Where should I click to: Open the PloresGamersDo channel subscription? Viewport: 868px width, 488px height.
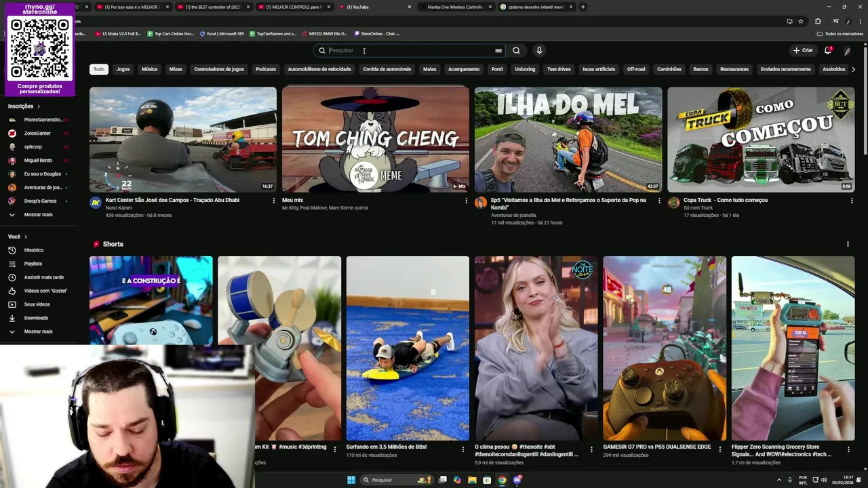click(43, 120)
